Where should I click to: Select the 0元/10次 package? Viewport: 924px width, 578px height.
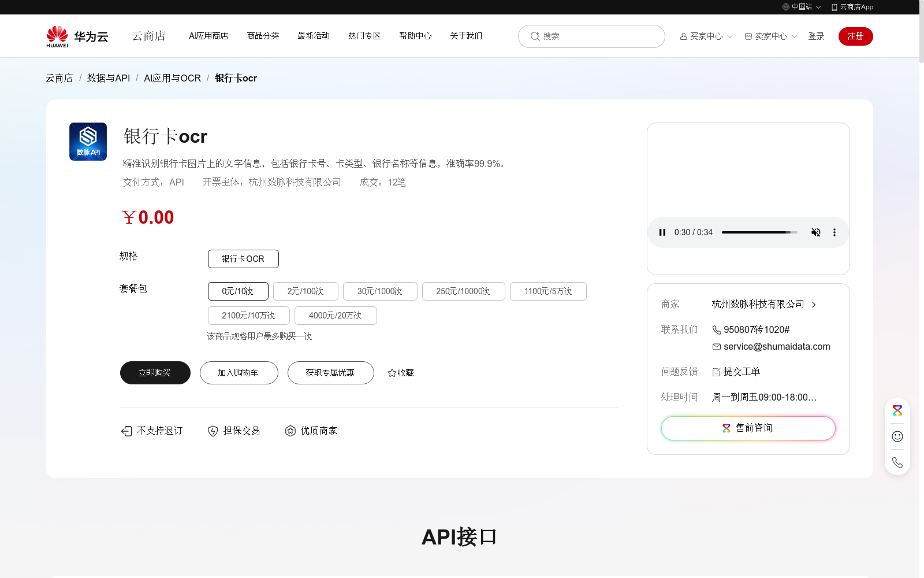238,291
